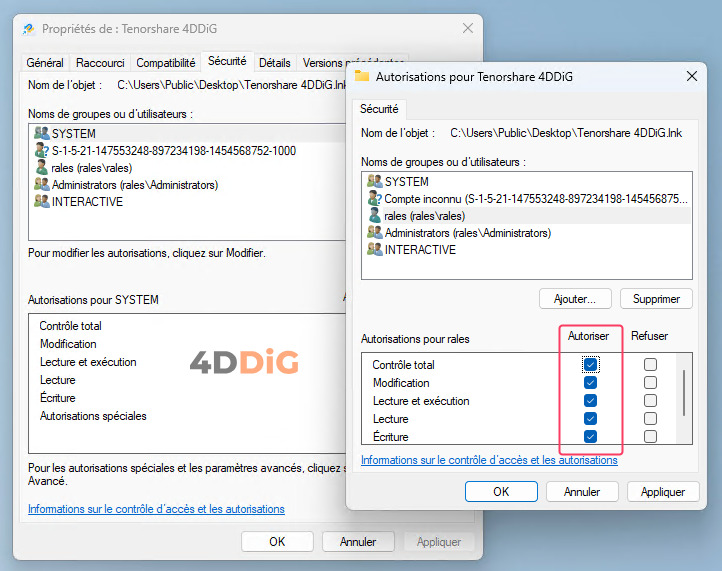
Task: Select Administrators in the Propriétés list
Action: [188, 185]
